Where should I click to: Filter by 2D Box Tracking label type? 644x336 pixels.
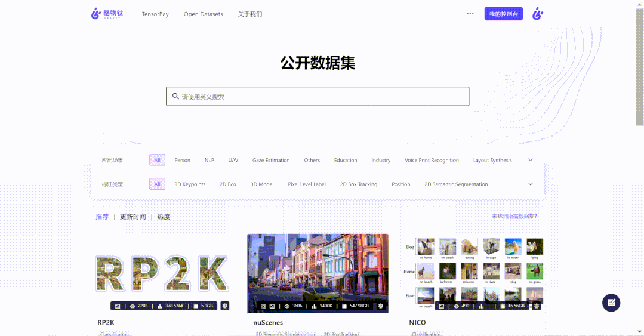pos(359,184)
